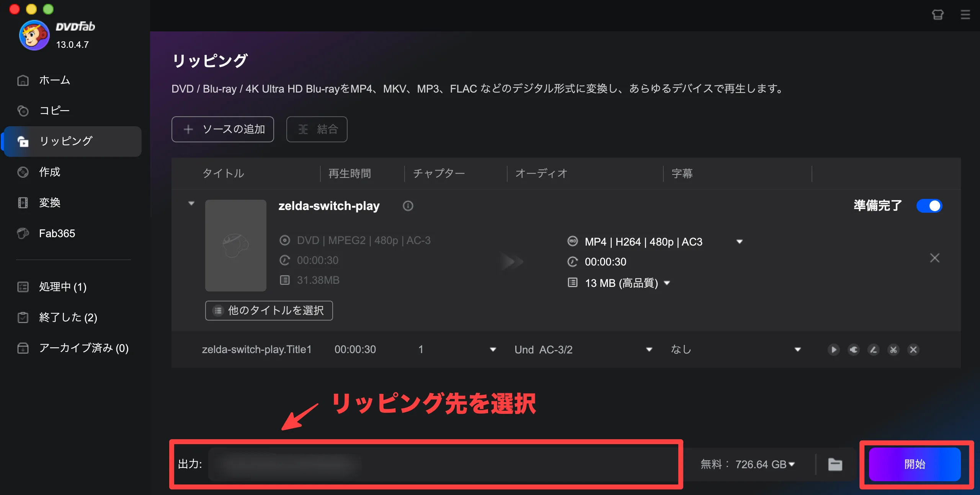The height and width of the screenshot is (495, 980).
Task: Open the Und AC-3/2 audio dropdown
Action: pos(649,350)
